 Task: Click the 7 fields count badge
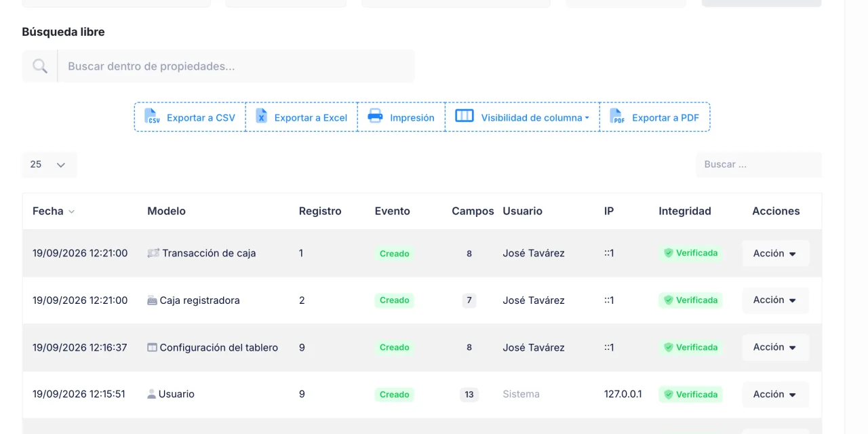click(469, 300)
